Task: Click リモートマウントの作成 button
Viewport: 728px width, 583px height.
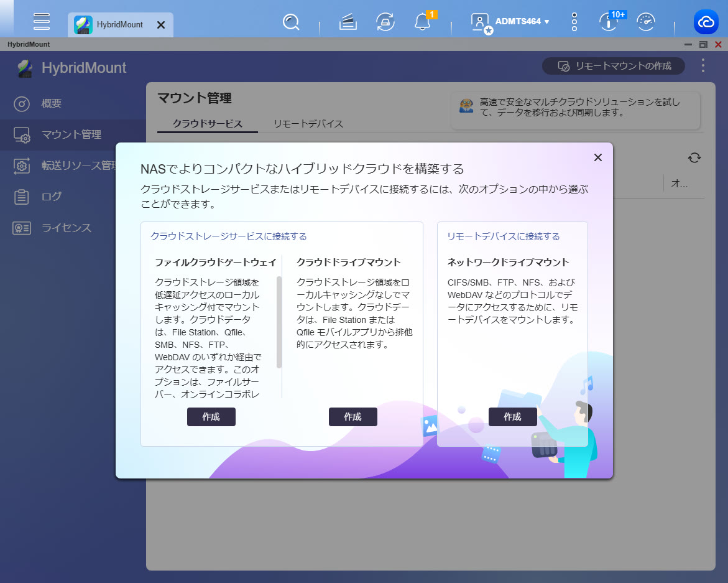Action: (614, 66)
